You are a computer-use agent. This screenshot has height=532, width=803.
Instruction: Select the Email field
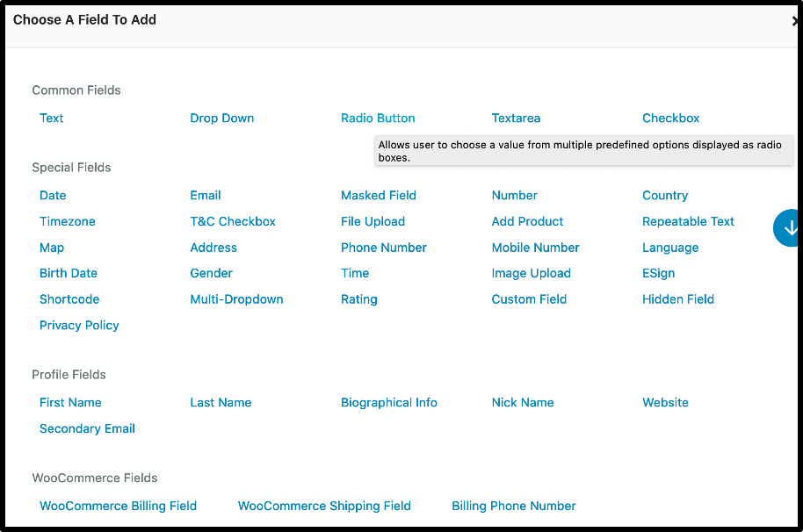[x=205, y=195]
